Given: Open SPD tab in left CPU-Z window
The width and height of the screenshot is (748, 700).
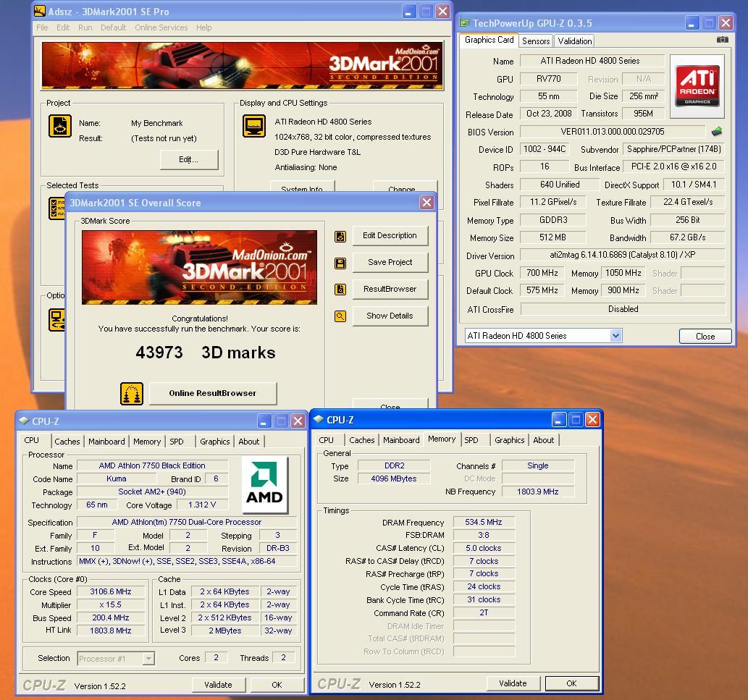Looking at the screenshot, I should [177, 442].
